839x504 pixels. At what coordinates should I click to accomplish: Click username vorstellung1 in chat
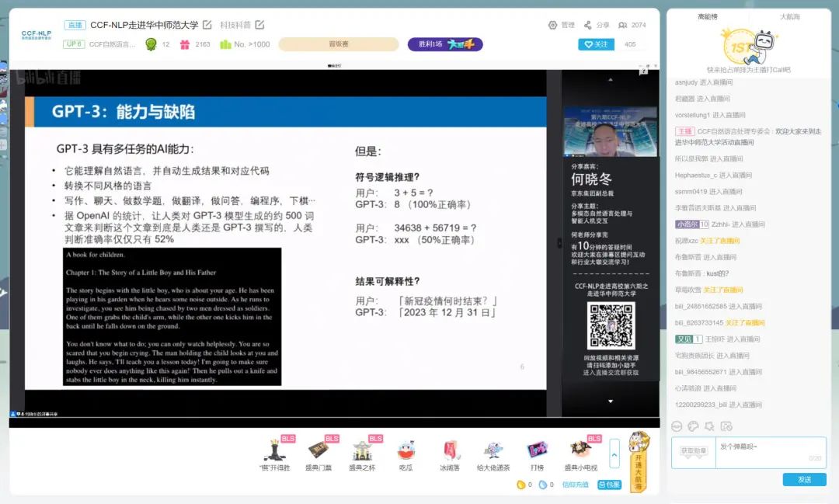click(692, 115)
